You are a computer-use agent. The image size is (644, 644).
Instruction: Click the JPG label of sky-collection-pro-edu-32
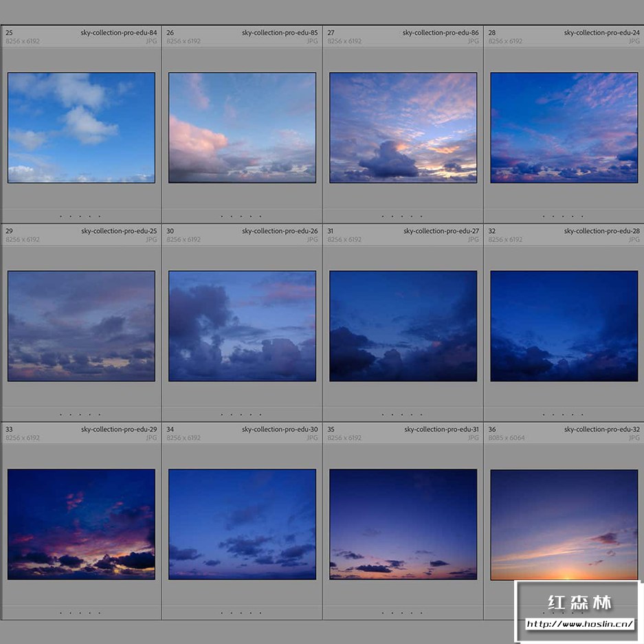coord(634,438)
